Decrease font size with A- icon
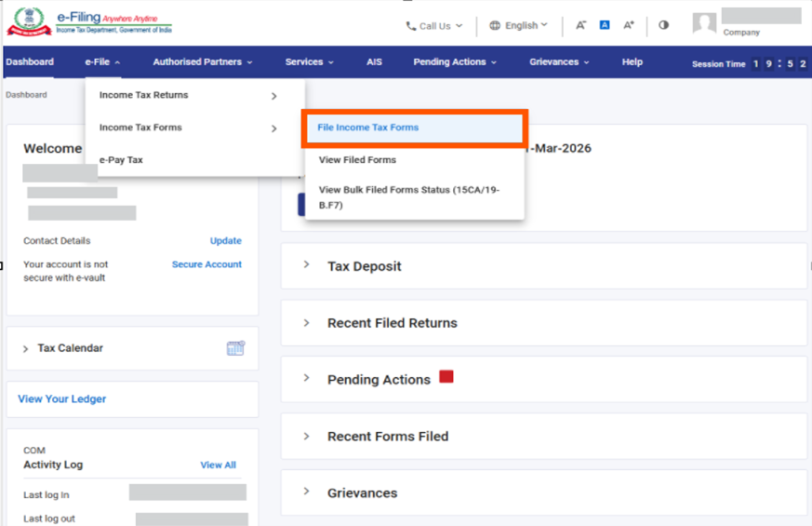This screenshot has width=812, height=526. tap(580, 25)
